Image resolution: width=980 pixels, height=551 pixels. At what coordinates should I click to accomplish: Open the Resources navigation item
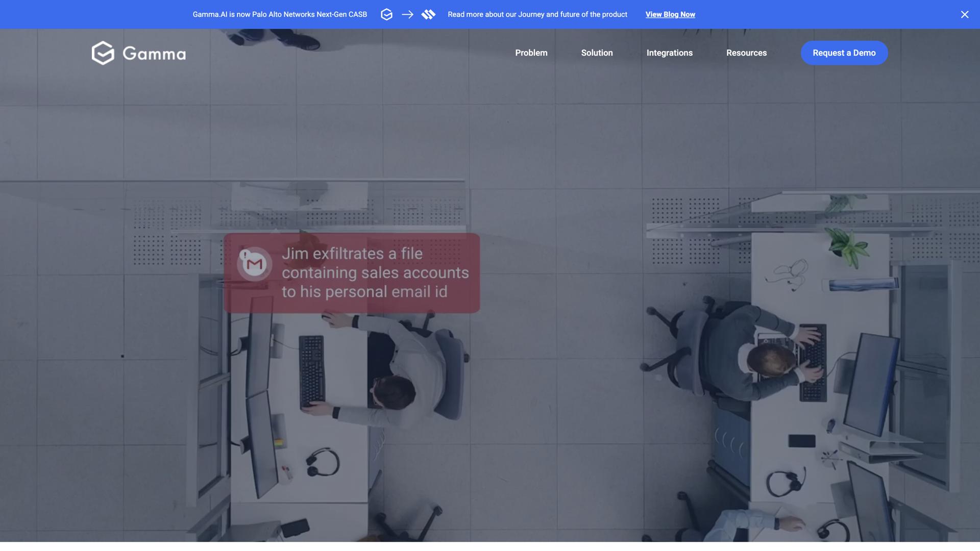[746, 53]
